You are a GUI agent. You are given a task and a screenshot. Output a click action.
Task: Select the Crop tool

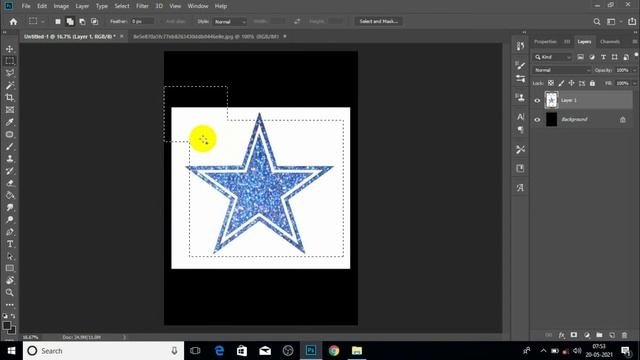click(10, 98)
